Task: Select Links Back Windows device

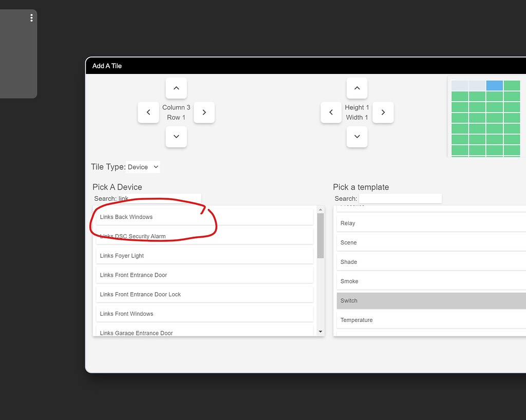Action: click(x=204, y=217)
